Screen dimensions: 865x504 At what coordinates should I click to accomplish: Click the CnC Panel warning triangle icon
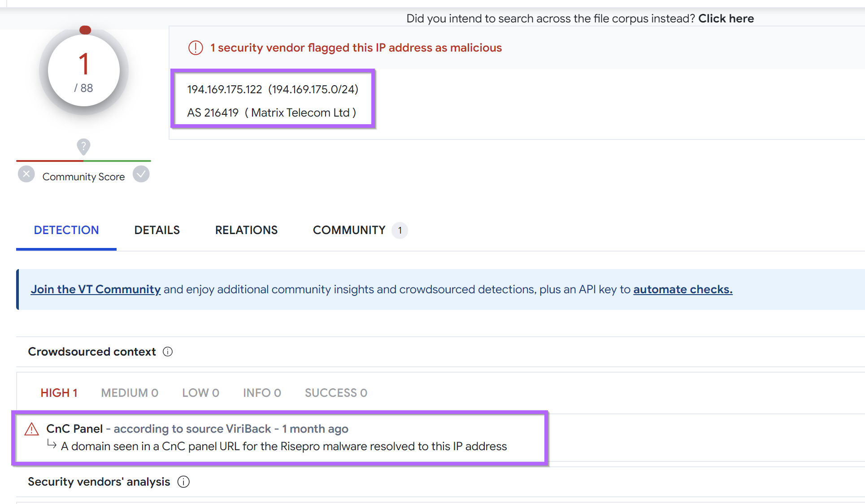31,429
